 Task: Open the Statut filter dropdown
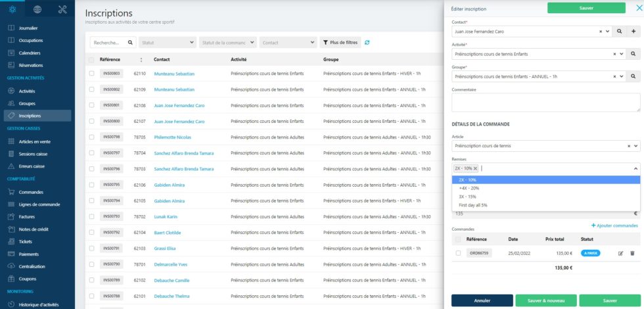click(168, 43)
